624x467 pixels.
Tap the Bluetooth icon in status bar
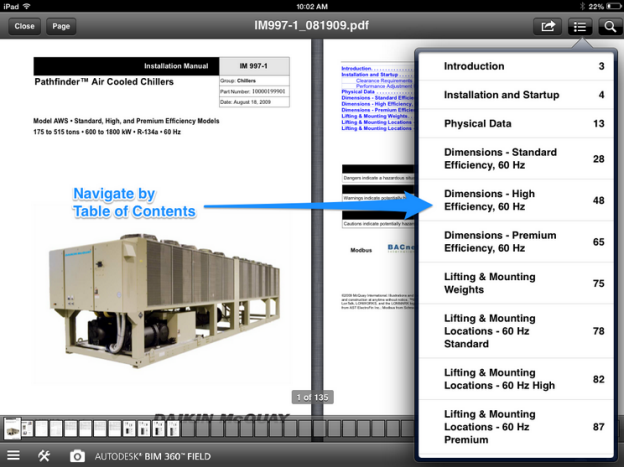point(582,6)
